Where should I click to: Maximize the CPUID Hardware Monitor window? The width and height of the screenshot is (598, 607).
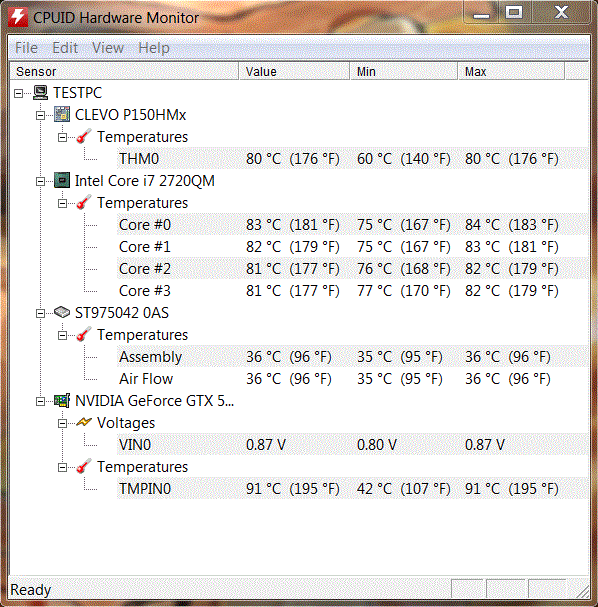tap(514, 13)
